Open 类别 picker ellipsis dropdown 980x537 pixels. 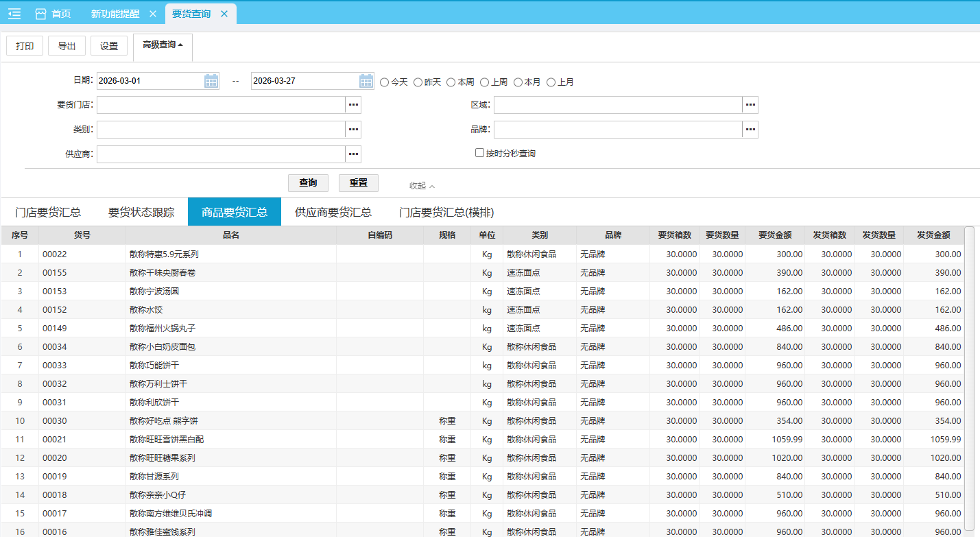[353, 130]
